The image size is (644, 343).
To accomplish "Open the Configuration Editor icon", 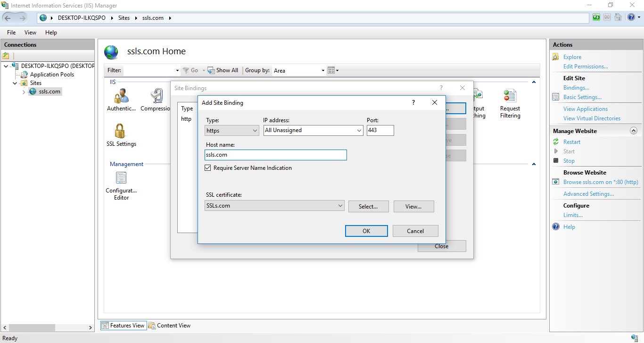I will coord(121,178).
